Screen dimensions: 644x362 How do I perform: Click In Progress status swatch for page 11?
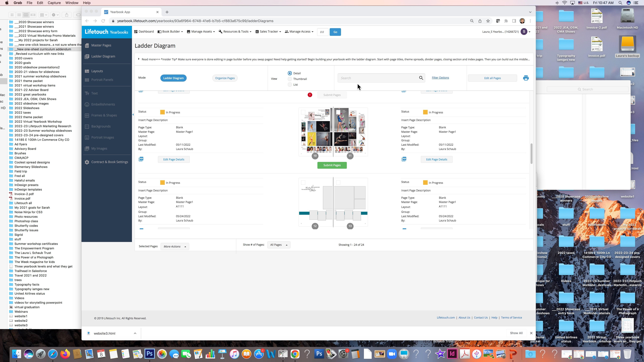coord(425,112)
